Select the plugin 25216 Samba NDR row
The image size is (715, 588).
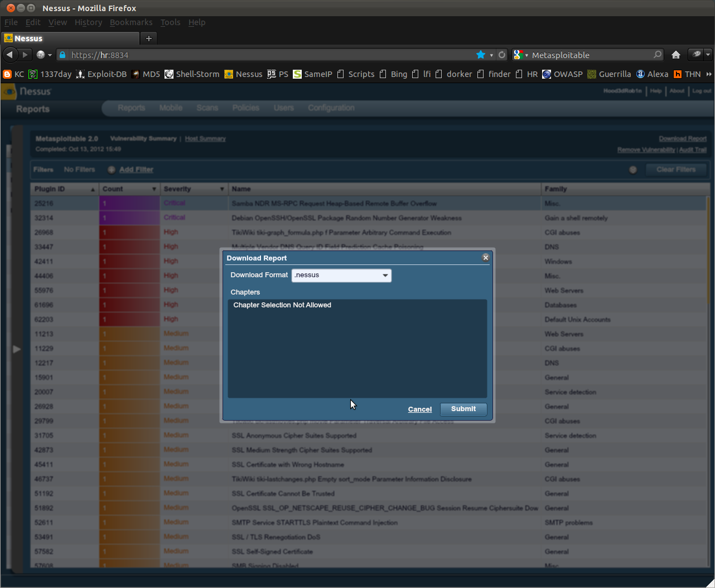(x=369, y=204)
